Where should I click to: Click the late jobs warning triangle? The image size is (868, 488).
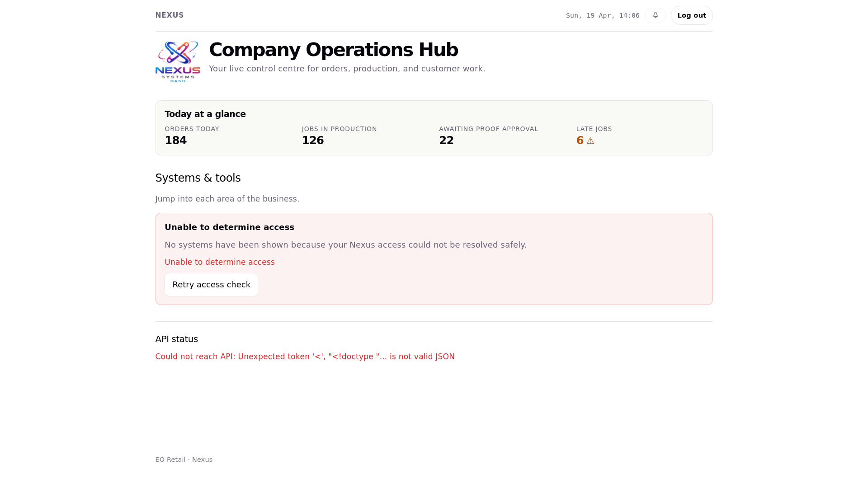(x=590, y=141)
